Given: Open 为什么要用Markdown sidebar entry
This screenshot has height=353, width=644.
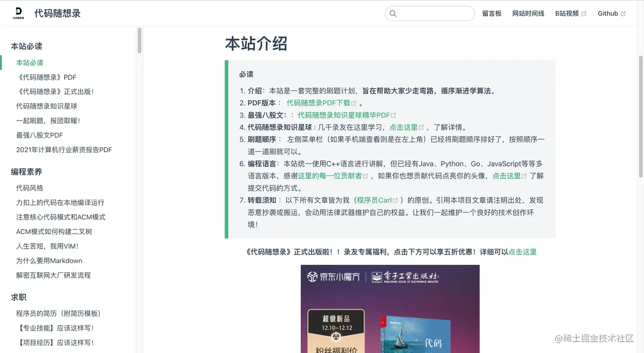Looking at the screenshot, I should [49, 261].
